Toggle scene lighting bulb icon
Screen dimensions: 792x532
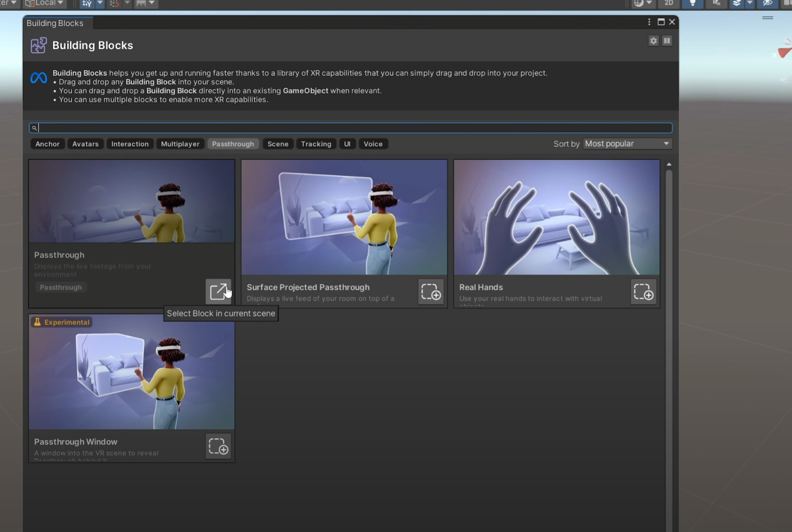click(x=693, y=3)
